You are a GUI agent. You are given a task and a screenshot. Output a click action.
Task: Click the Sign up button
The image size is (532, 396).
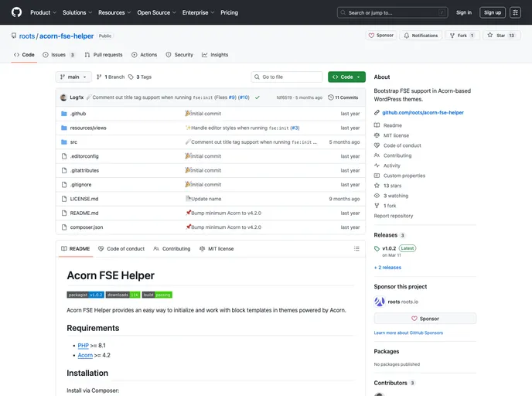pos(493,12)
